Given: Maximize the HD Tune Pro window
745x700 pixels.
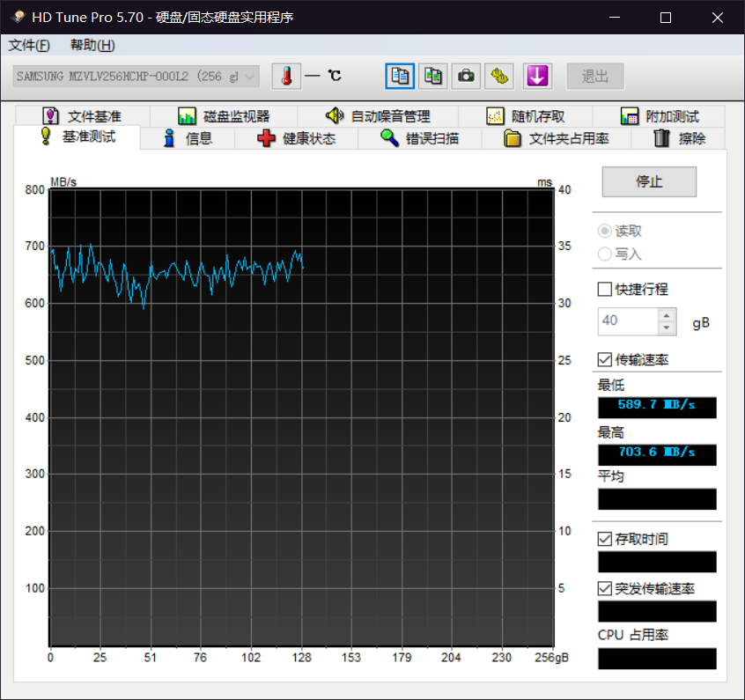Looking at the screenshot, I should [666, 17].
